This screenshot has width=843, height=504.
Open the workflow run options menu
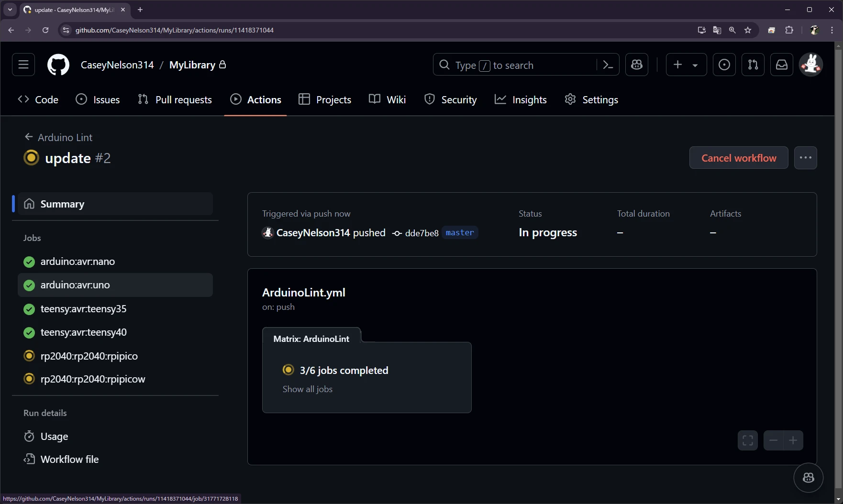[x=806, y=158]
